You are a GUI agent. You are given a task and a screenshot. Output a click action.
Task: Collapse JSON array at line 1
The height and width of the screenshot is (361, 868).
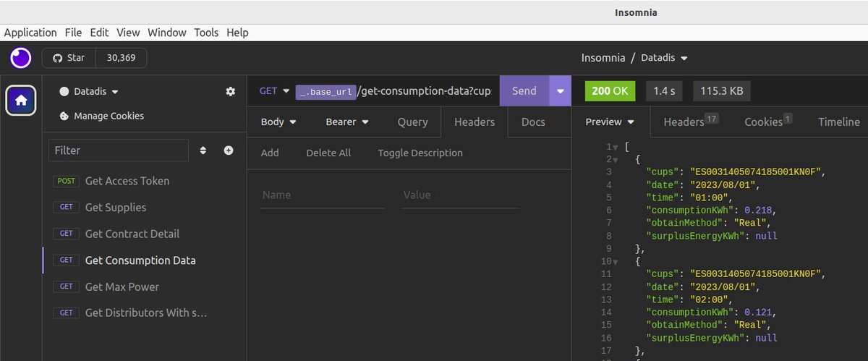pyautogui.click(x=615, y=147)
